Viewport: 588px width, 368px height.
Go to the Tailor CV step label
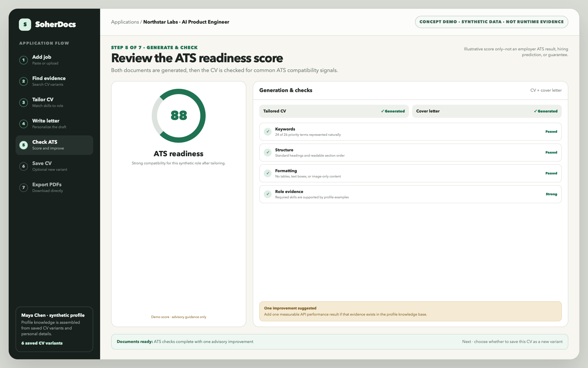43,100
